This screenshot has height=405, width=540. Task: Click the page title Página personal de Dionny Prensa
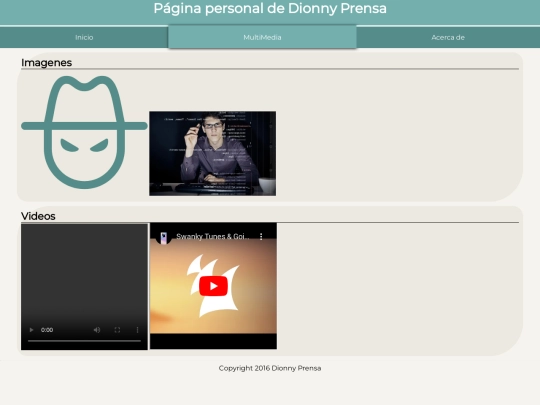click(x=270, y=8)
